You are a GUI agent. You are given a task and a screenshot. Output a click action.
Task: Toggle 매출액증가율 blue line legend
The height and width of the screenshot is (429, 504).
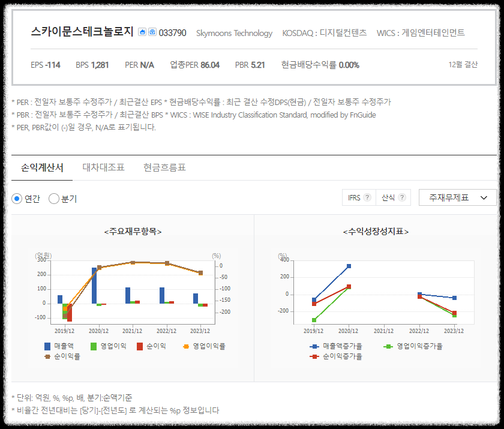tap(314, 346)
